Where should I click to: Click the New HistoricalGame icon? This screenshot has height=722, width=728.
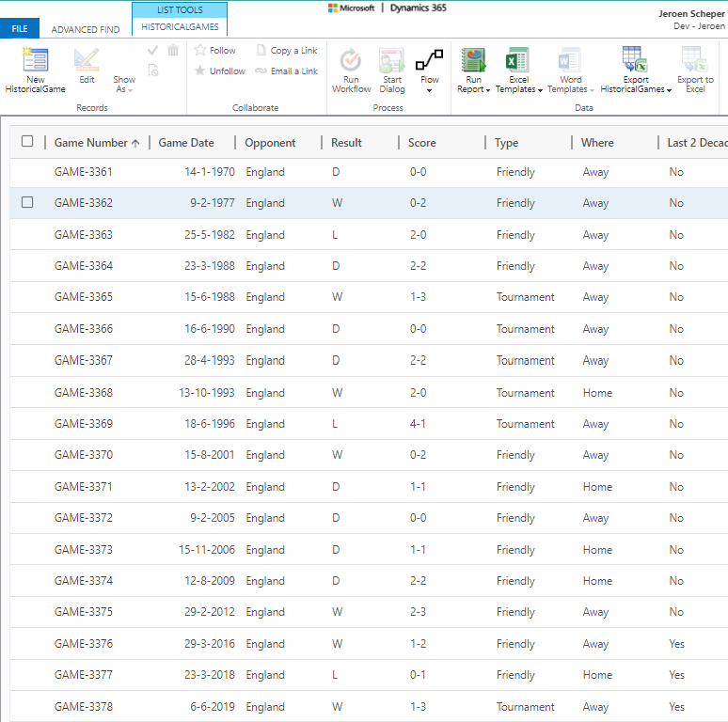click(x=36, y=60)
